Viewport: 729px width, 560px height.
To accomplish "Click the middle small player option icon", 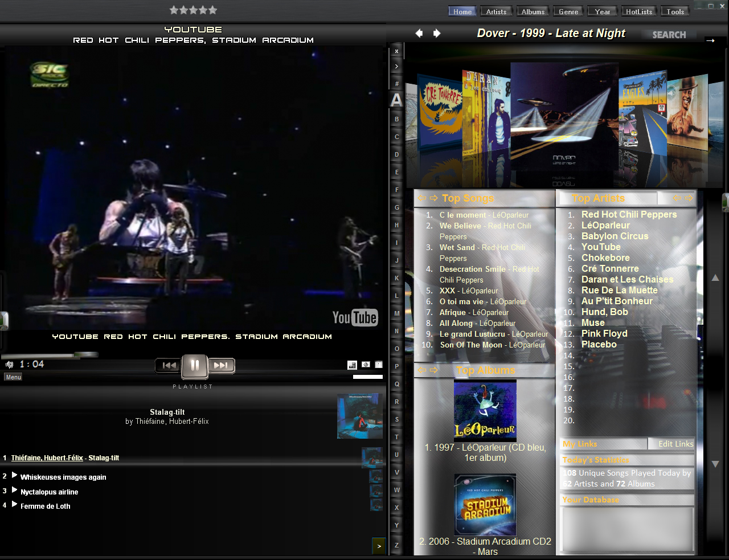I will pos(366,365).
